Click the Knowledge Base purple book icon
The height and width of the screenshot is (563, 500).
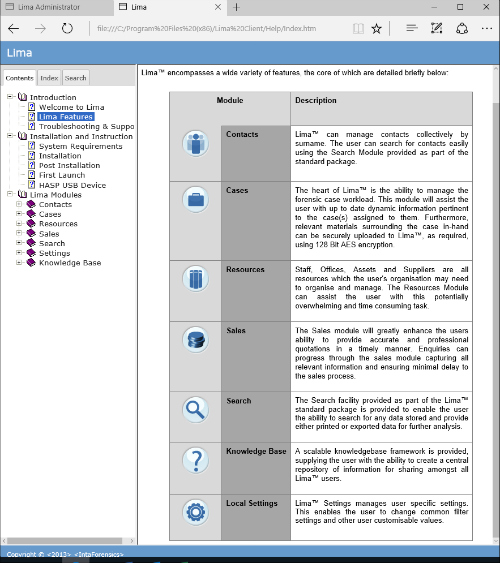tap(31, 262)
